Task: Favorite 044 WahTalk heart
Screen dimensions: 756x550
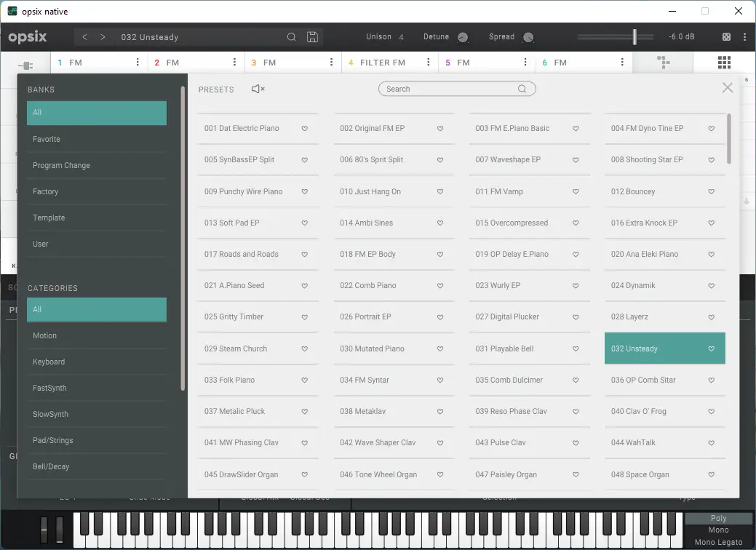Action: 711,443
